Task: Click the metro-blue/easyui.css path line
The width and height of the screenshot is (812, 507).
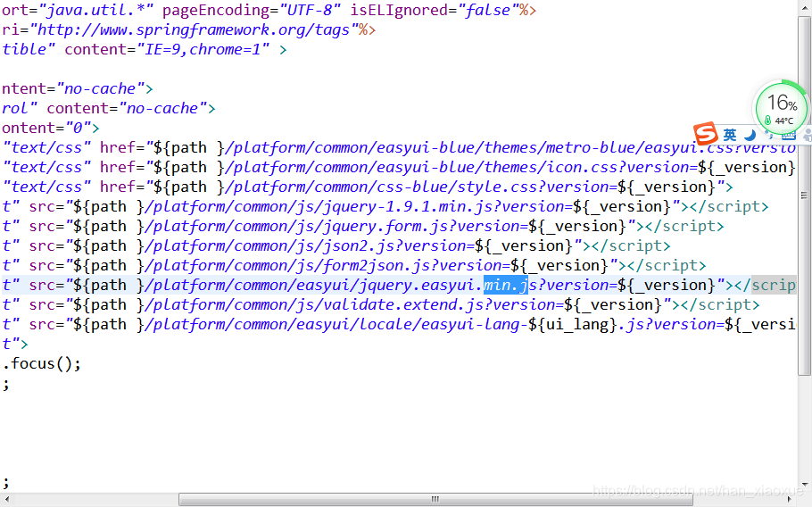Action: coord(399,147)
